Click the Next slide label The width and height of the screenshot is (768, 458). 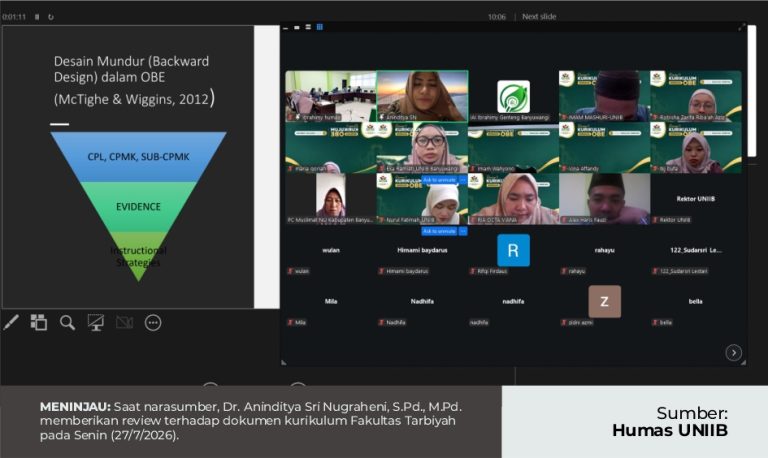539,17
